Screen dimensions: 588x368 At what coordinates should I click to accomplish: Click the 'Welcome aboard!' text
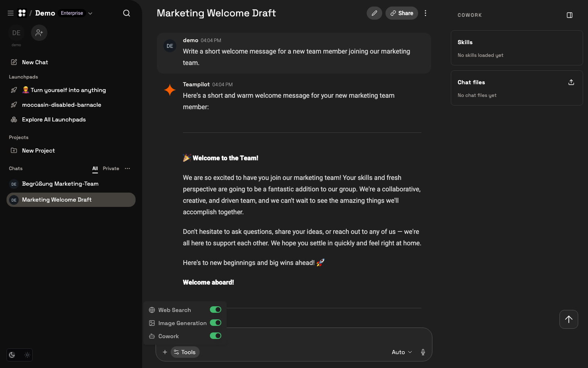(208, 282)
